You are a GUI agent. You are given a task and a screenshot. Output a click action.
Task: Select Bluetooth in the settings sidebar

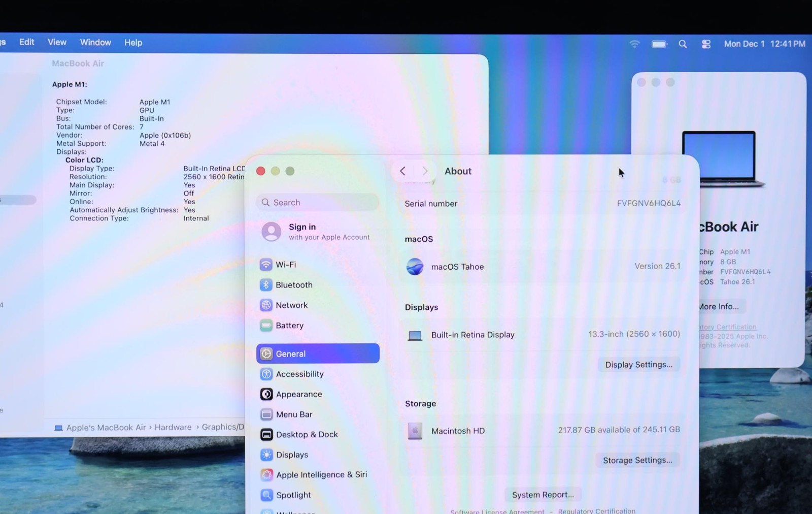click(293, 285)
